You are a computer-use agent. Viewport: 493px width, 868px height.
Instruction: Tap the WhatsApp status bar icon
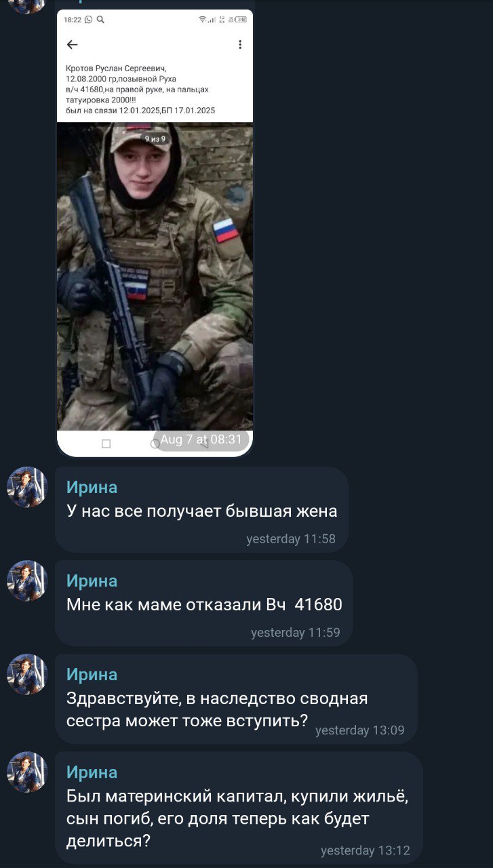tap(90, 20)
